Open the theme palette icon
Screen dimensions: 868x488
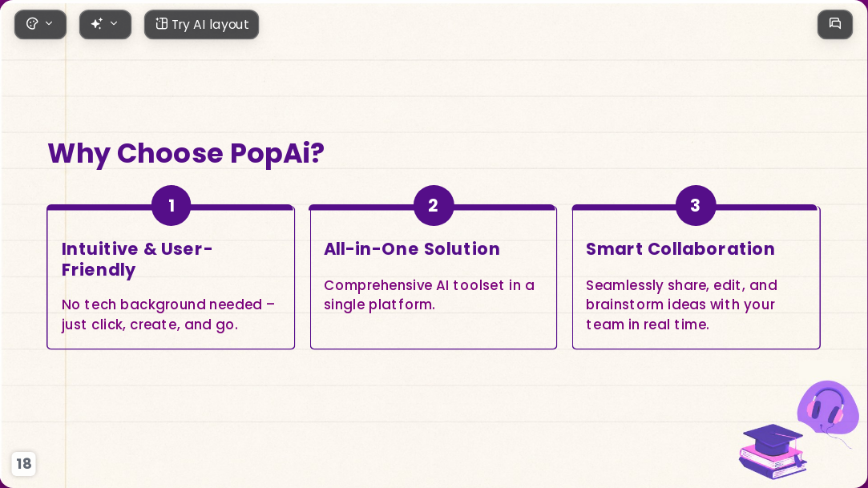click(32, 24)
